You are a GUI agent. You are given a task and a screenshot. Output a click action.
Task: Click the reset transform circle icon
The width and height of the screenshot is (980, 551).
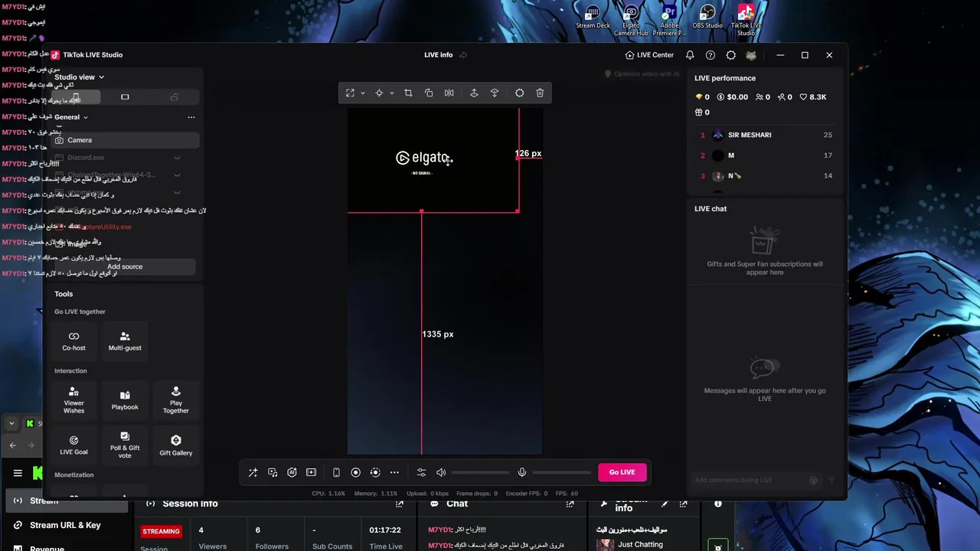[x=520, y=93]
